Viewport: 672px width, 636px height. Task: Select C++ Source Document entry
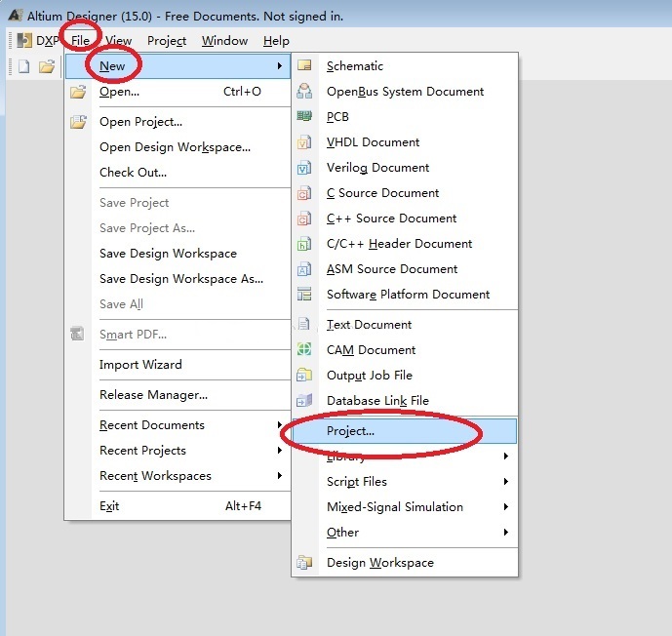point(404,219)
